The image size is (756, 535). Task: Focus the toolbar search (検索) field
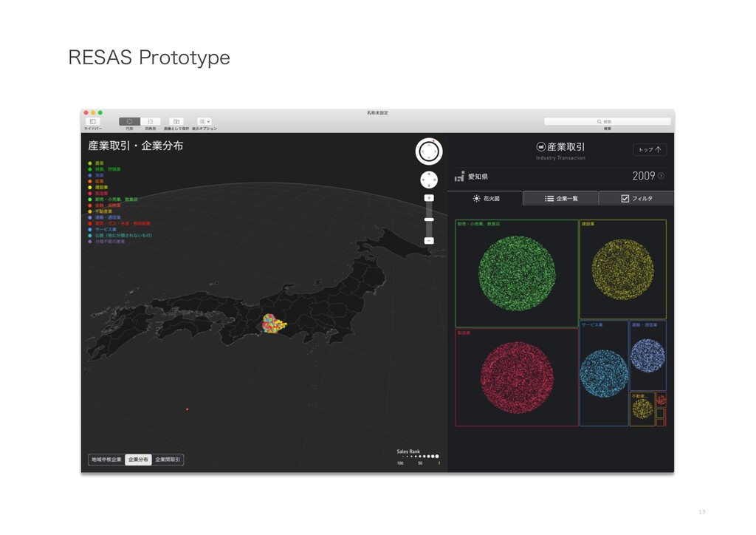607,122
